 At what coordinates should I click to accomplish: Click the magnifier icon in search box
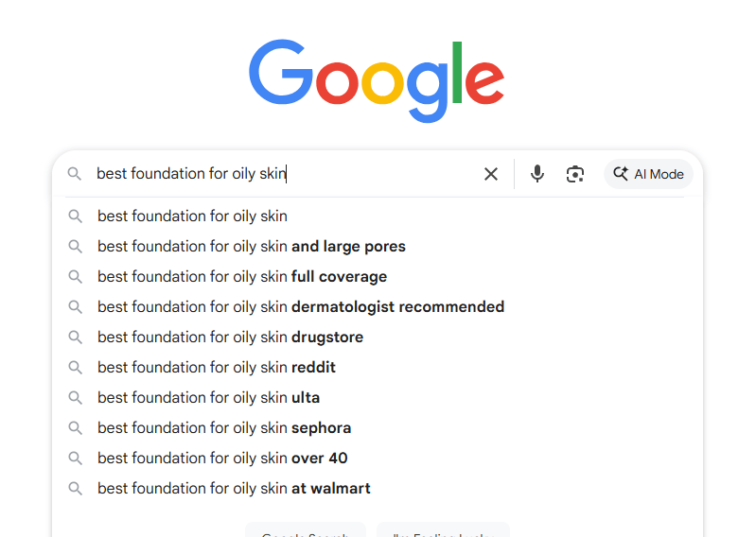[x=74, y=174]
